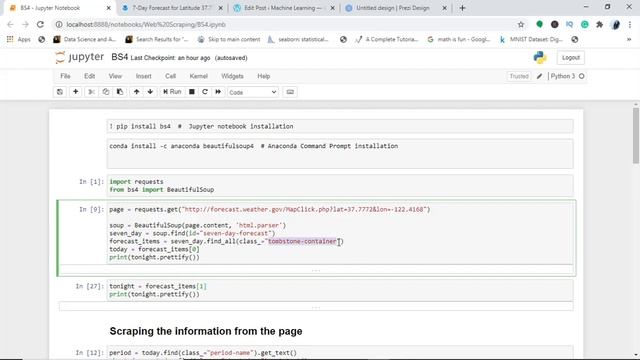Open the Kernel menu

point(198,76)
